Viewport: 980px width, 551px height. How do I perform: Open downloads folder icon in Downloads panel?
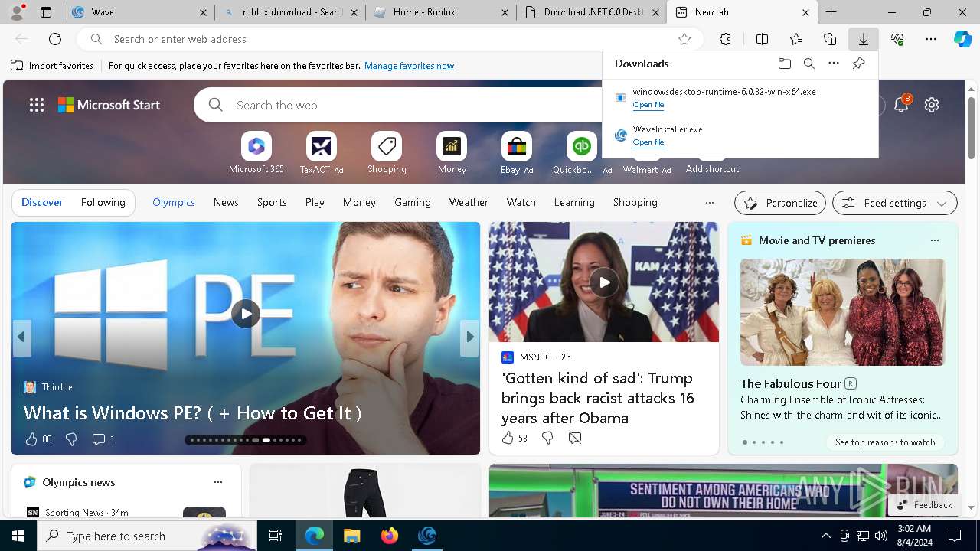pyautogui.click(x=784, y=64)
